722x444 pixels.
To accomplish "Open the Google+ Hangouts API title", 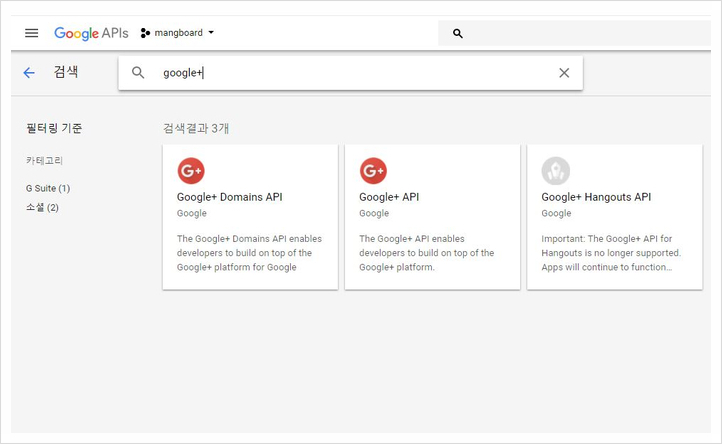I will pos(596,197).
